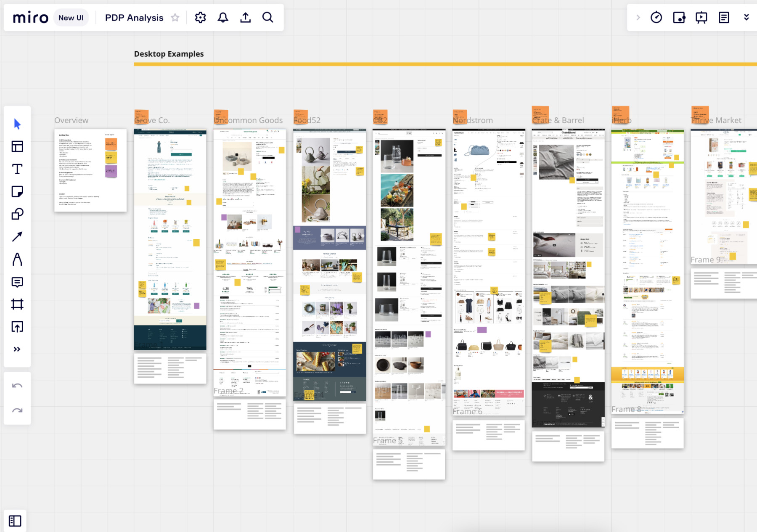Select the Food52 frame title
Viewport: 757px width, 532px height.
coord(307,120)
